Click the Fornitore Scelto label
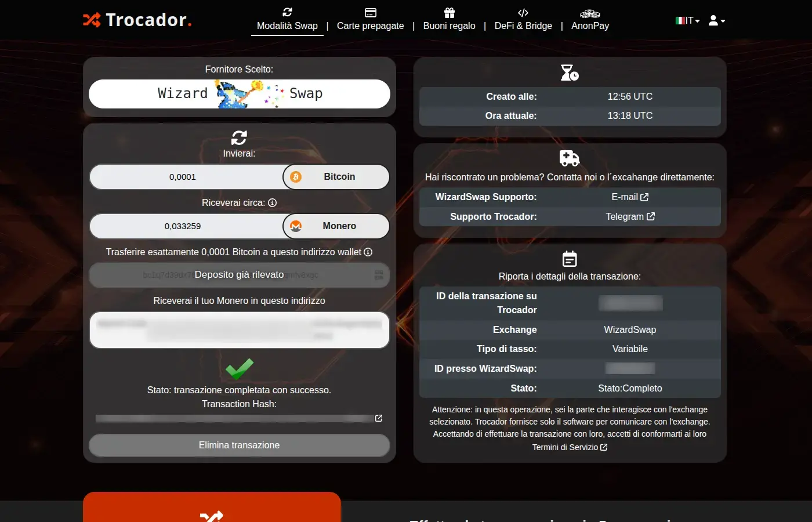This screenshot has width=812, height=522. point(239,69)
